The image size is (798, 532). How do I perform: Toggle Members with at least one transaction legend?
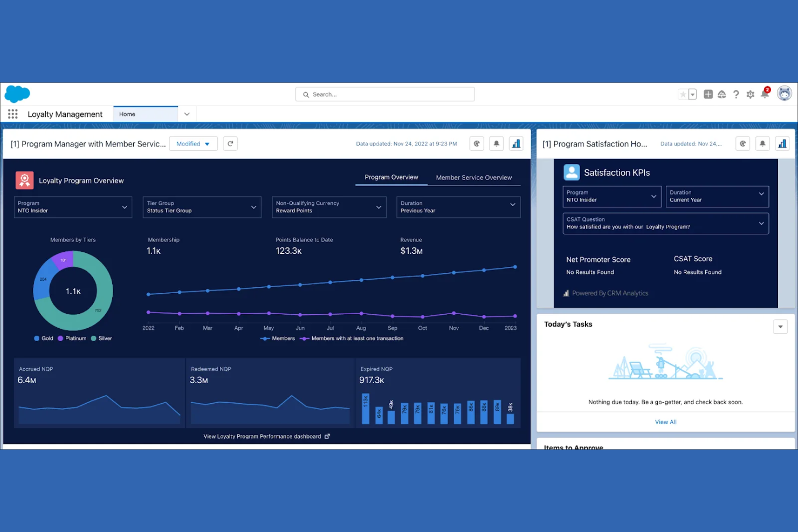352,338
